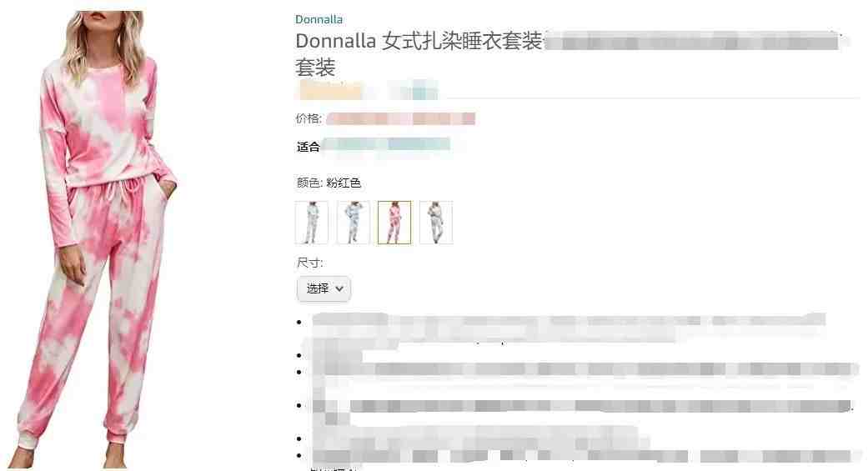Choose the light blue tie-dye color variant
The width and height of the screenshot is (868, 471).
tap(353, 223)
